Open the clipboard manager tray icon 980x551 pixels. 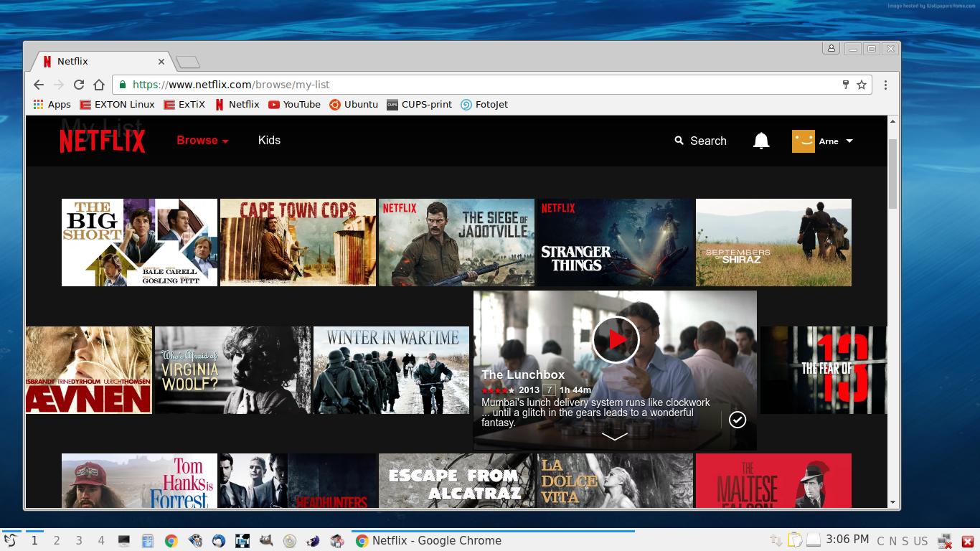795,540
